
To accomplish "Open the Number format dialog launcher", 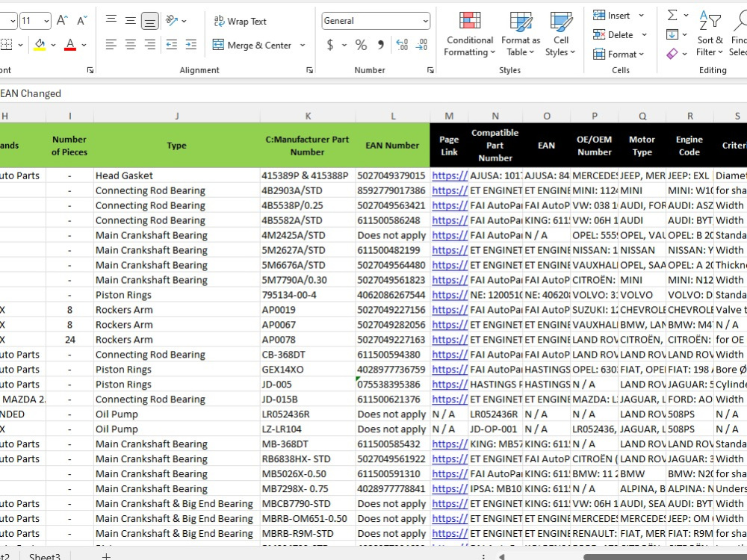I will (431, 70).
